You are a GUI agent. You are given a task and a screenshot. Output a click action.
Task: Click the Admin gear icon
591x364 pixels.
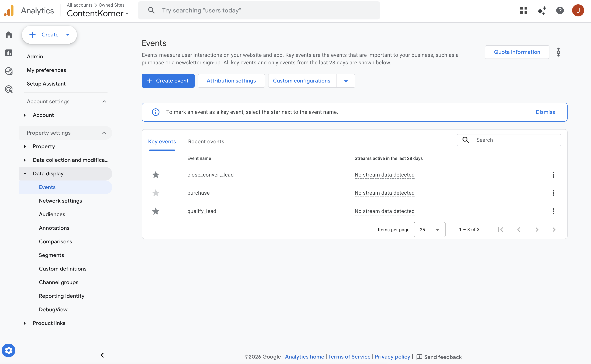pyautogui.click(x=9, y=350)
